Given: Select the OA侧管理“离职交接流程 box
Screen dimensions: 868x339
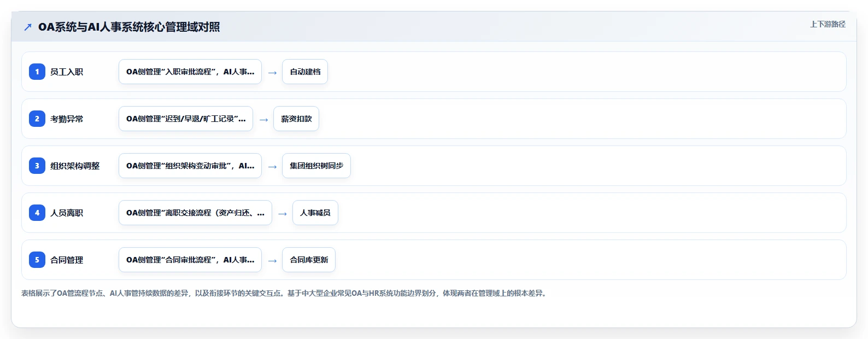Looking at the screenshot, I should pyautogui.click(x=195, y=213).
